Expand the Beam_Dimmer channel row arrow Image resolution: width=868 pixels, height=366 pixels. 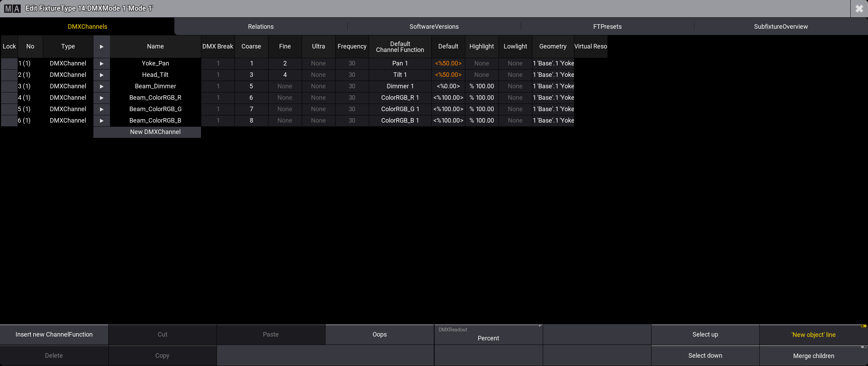tap(101, 86)
